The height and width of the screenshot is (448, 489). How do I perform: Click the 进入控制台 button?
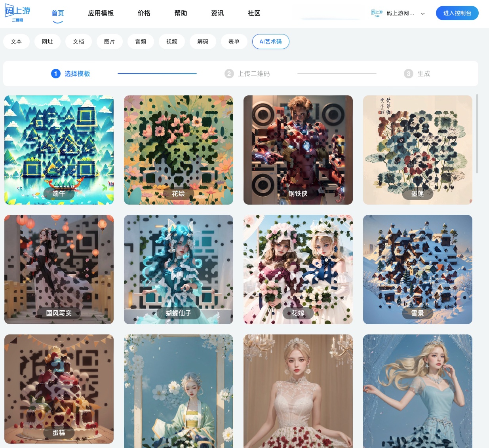pos(457,13)
